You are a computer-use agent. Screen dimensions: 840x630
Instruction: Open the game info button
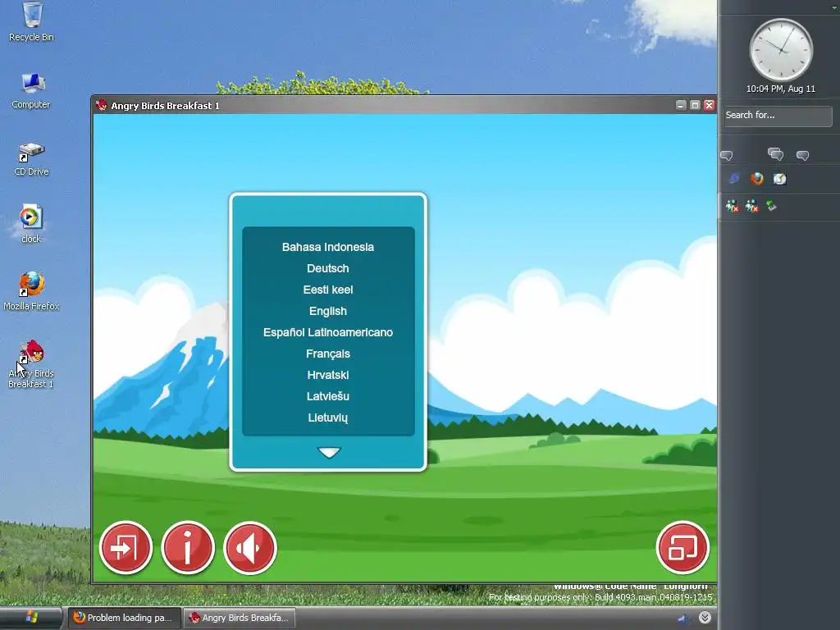pos(188,547)
